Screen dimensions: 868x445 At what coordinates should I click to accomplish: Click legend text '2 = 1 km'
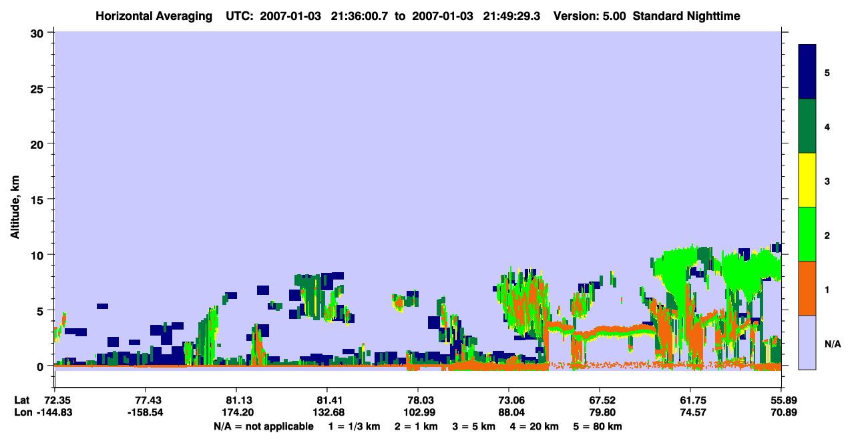pyautogui.click(x=417, y=426)
